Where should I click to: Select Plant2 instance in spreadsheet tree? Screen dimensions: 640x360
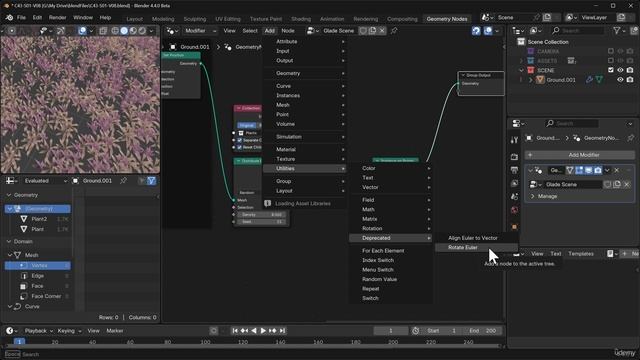pos(38,219)
